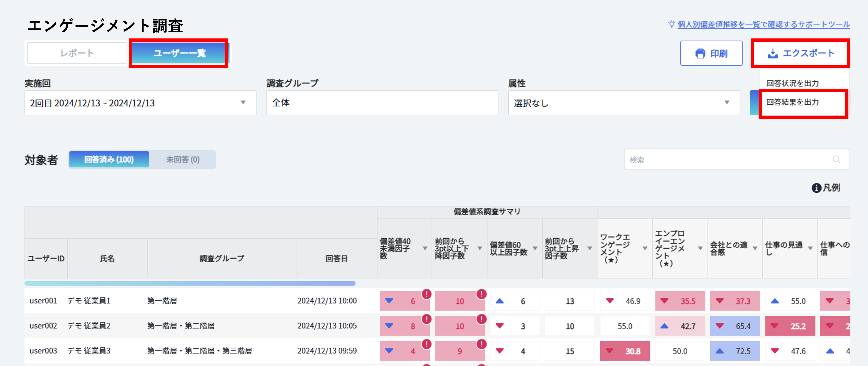Viewport: 868px width, 366px height.
Task: Click blue up arrow in user001 偏差値60以上因子数 cell
Action: [x=500, y=301]
